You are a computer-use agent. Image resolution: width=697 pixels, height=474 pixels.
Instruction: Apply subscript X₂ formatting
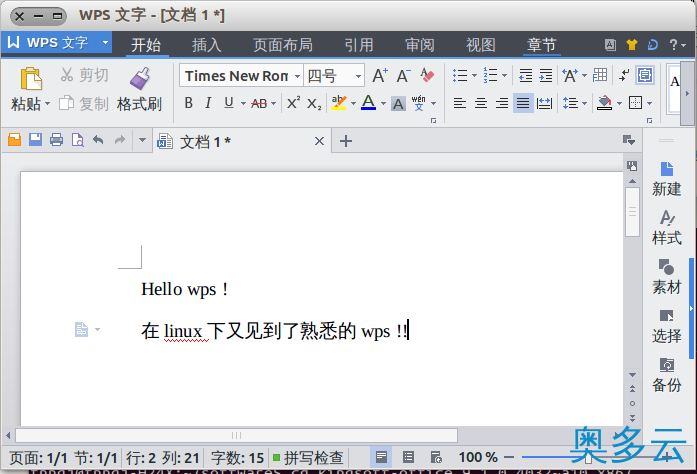pyautogui.click(x=314, y=104)
